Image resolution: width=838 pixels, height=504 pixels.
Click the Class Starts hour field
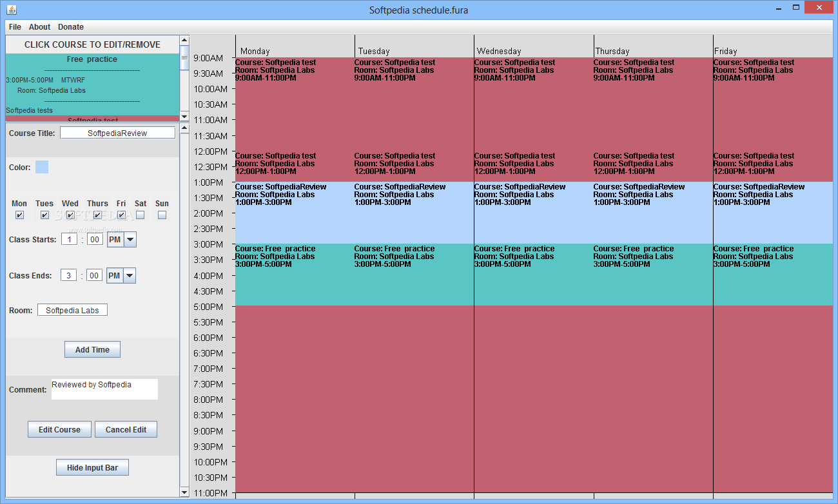69,240
